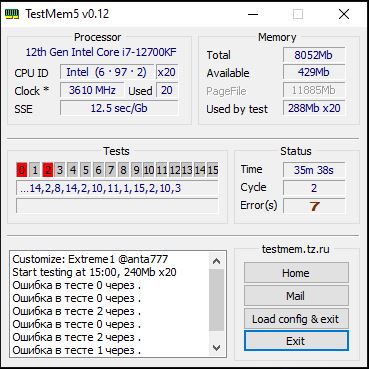The image size is (369, 369).
Task: Select test box 3
Action: pos(60,170)
